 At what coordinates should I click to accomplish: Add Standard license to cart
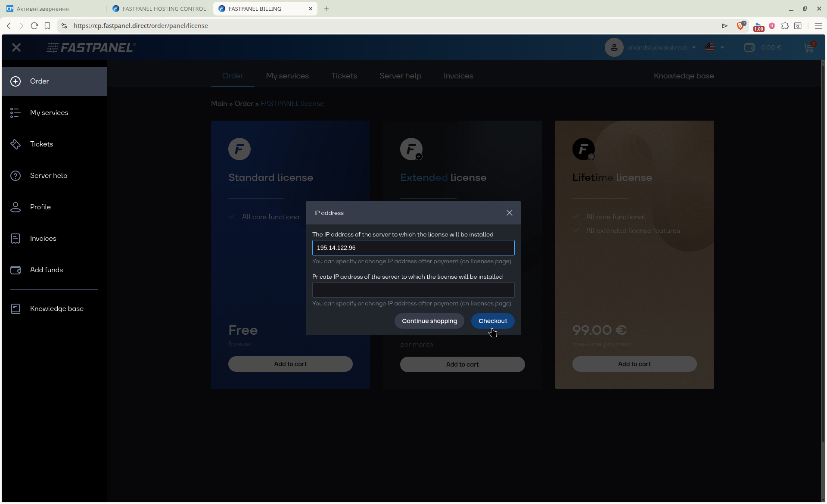[x=290, y=364]
